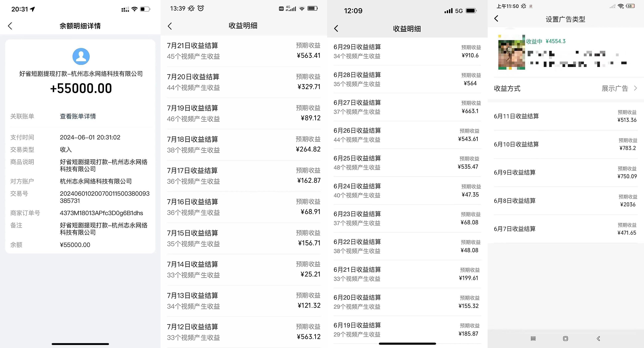Tap the back arrow on 余额明细详情 page

[10, 26]
